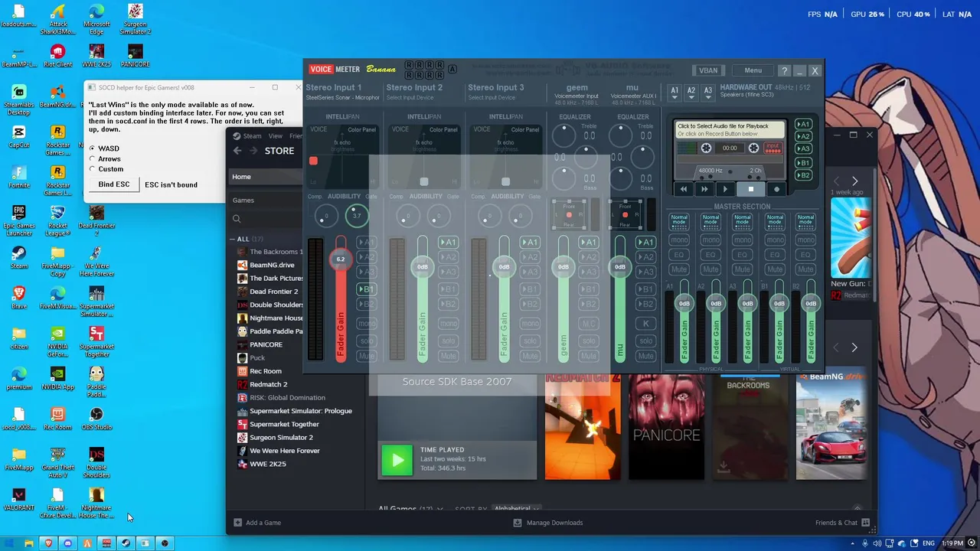Switch to the Steam STORE tab
The width and height of the screenshot is (980, 551).
[279, 151]
